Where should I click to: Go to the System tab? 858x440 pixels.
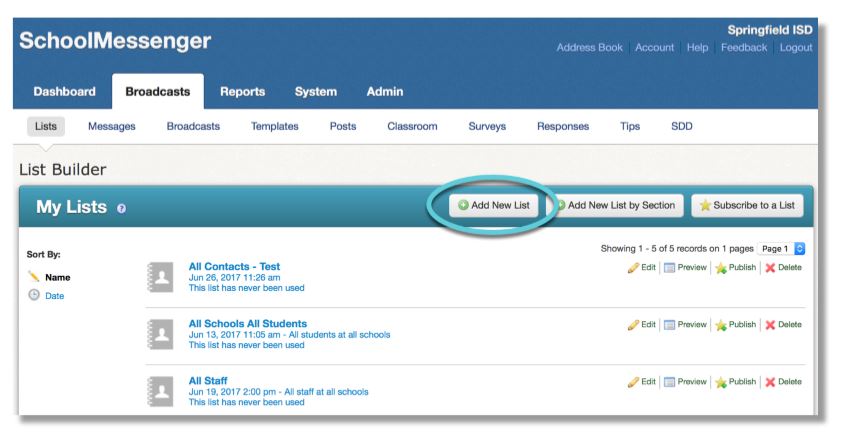pos(316,91)
